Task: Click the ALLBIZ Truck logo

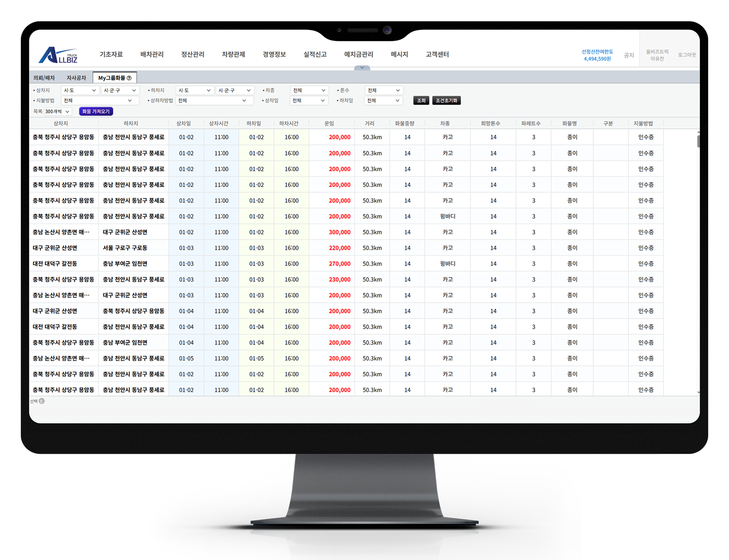Action: [x=58, y=55]
